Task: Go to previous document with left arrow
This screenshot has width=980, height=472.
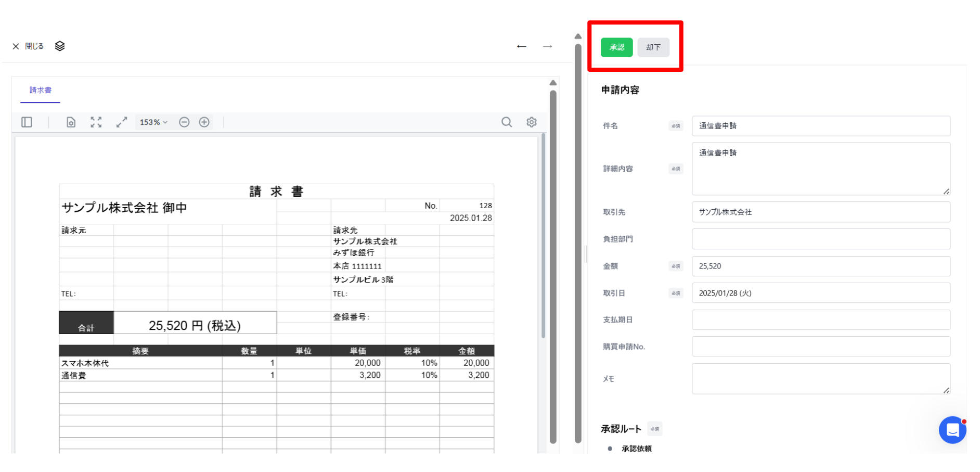Action: pyautogui.click(x=521, y=46)
